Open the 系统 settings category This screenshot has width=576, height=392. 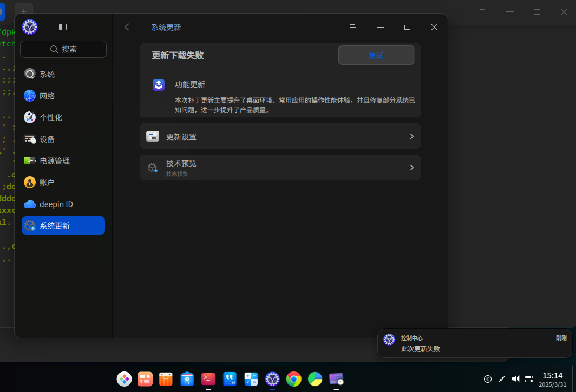(63, 74)
